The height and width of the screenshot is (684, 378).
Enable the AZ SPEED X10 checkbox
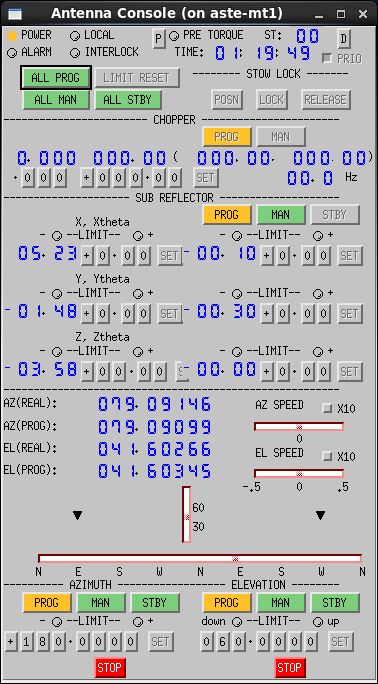327,408
